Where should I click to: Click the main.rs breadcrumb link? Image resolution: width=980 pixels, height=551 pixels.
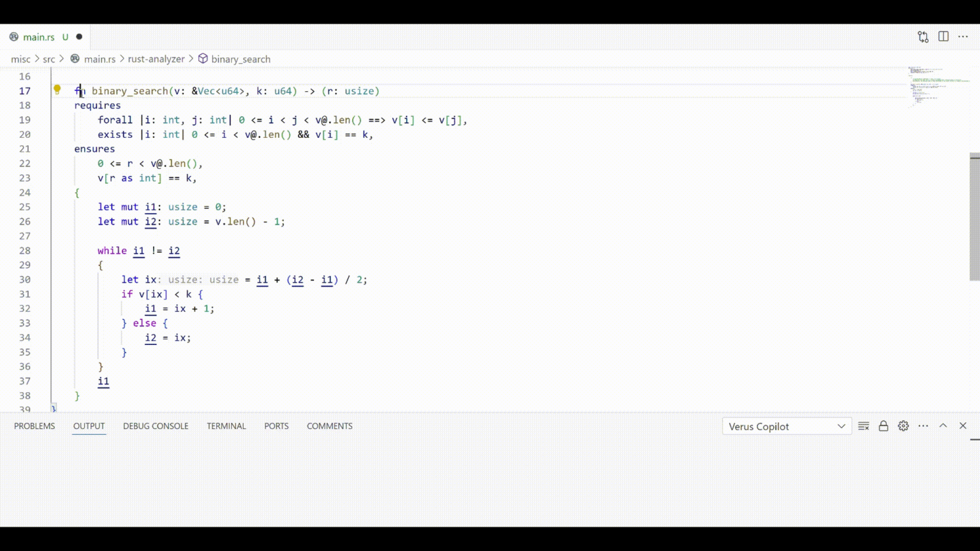tap(100, 59)
